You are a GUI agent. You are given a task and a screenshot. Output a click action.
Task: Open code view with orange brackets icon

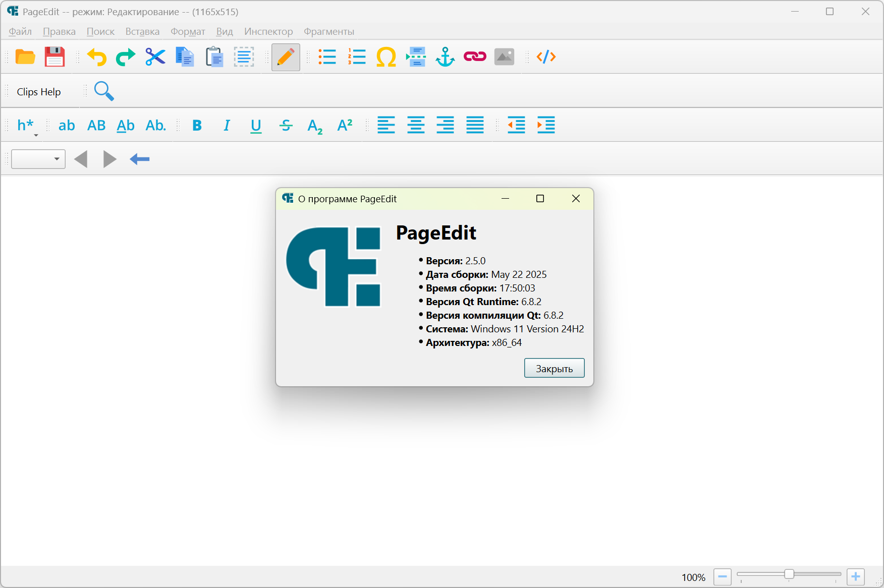(546, 57)
